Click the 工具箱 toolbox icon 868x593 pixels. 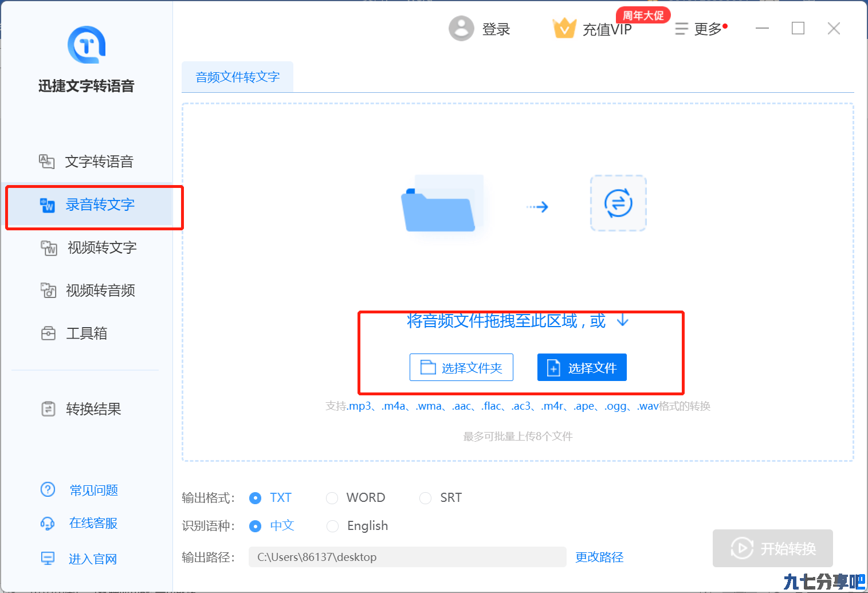click(48, 333)
